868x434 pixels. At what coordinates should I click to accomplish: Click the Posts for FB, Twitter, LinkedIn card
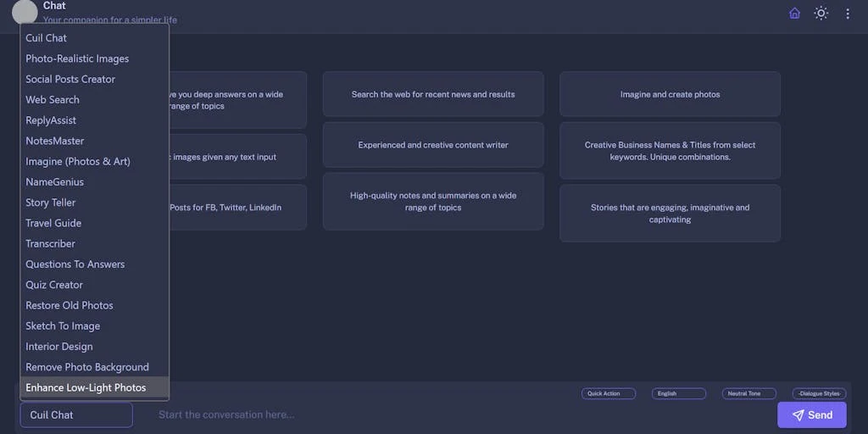238,208
